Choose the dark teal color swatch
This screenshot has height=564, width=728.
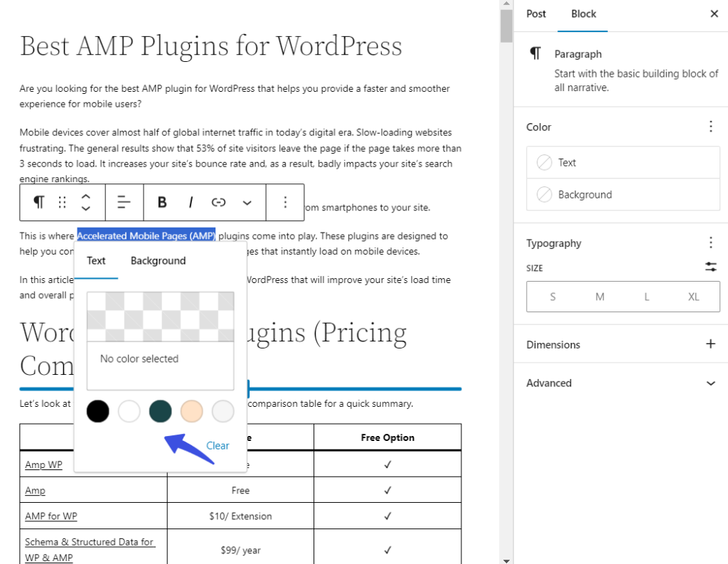click(x=160, y=411)
